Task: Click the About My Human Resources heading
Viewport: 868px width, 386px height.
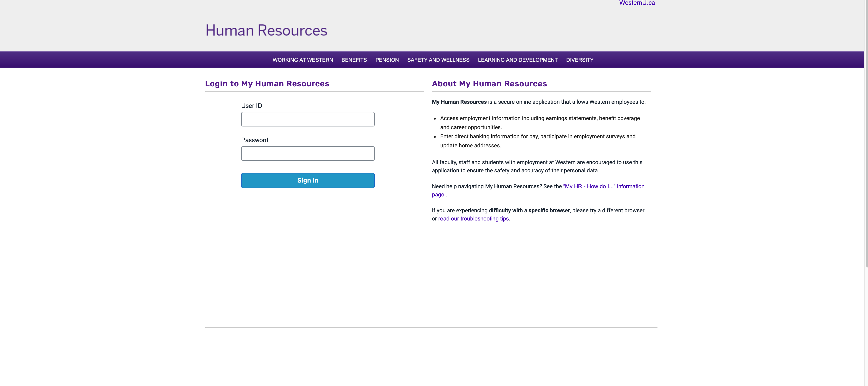Action: (489, 84)
